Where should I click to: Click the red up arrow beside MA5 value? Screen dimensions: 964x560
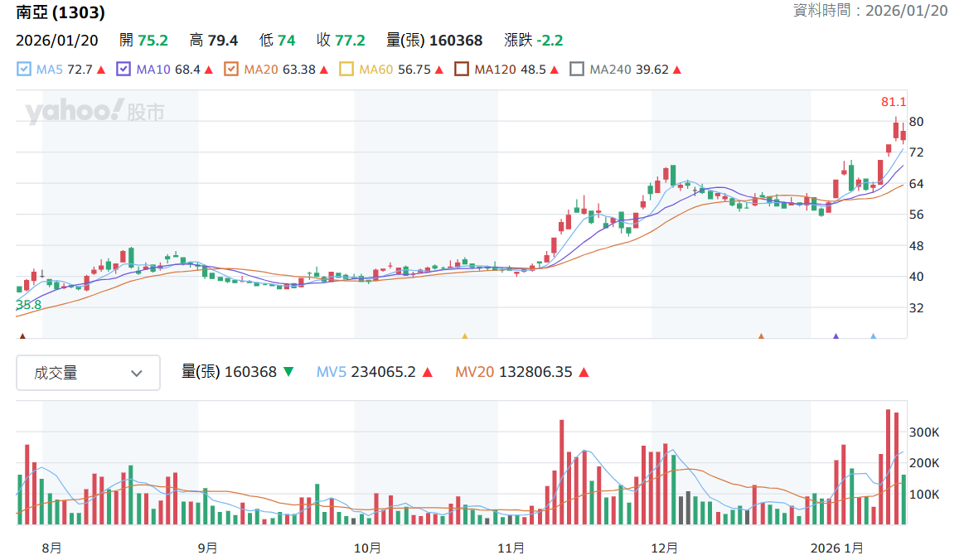(x=101, y=70)
